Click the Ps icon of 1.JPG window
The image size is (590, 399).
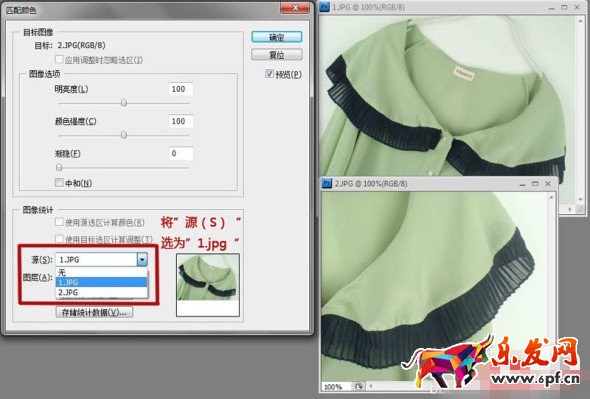[x=325, y=7]
